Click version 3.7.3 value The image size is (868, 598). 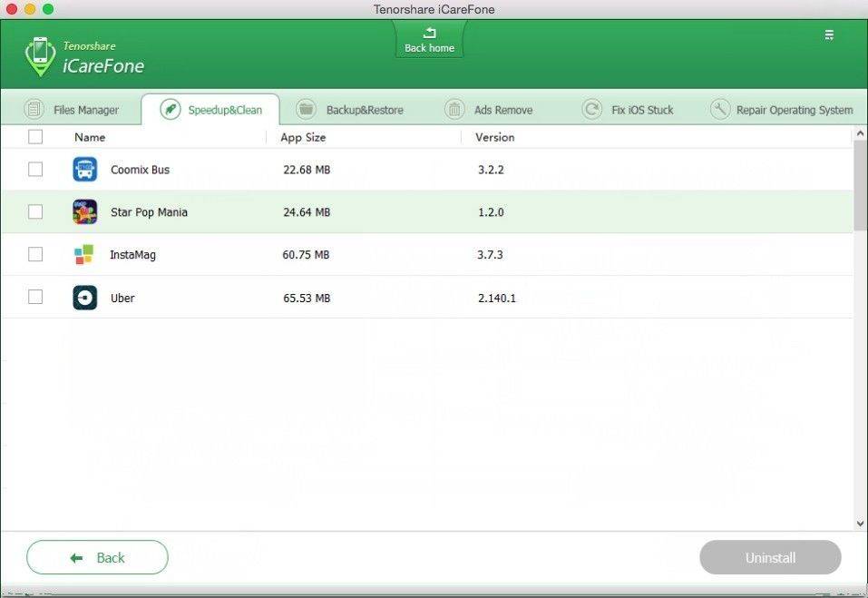491,255
